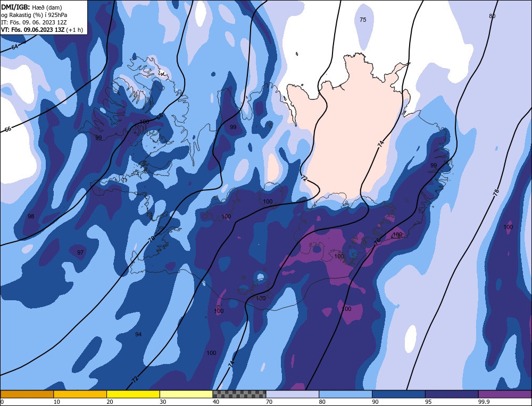Viewport: 532px width, 406px height.
Task: Click the orange 10–20 legend swatch
Action: (80, 394)
